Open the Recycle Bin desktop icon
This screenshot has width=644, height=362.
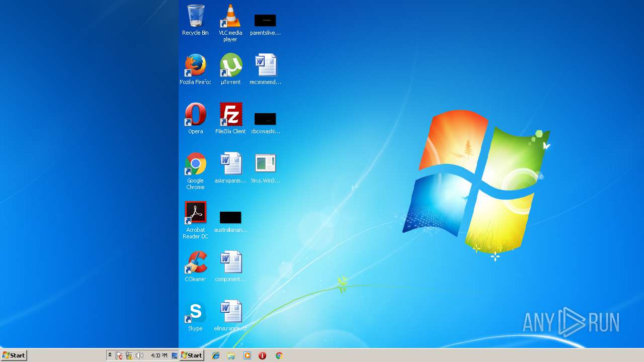click(195, 20)
